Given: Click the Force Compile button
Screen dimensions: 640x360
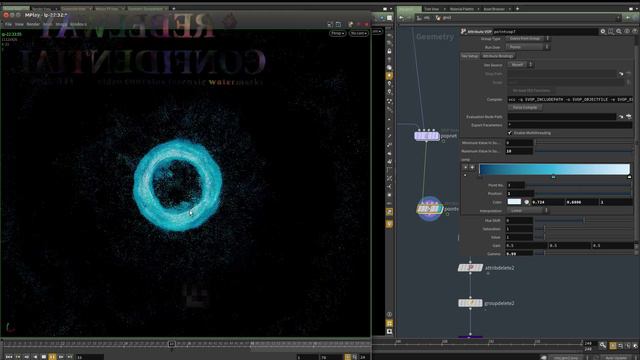Looking at the screenshot, I should [525, 108].
